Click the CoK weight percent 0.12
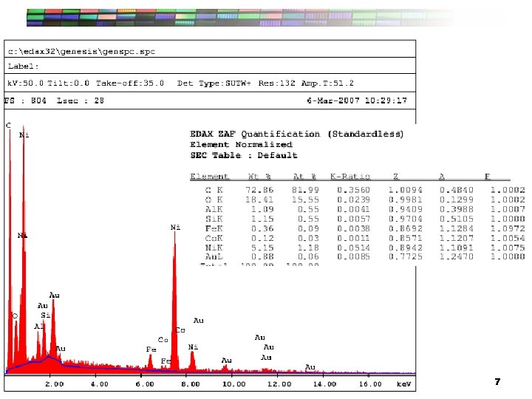The image size is (532, 399). [x=262, y=238]
